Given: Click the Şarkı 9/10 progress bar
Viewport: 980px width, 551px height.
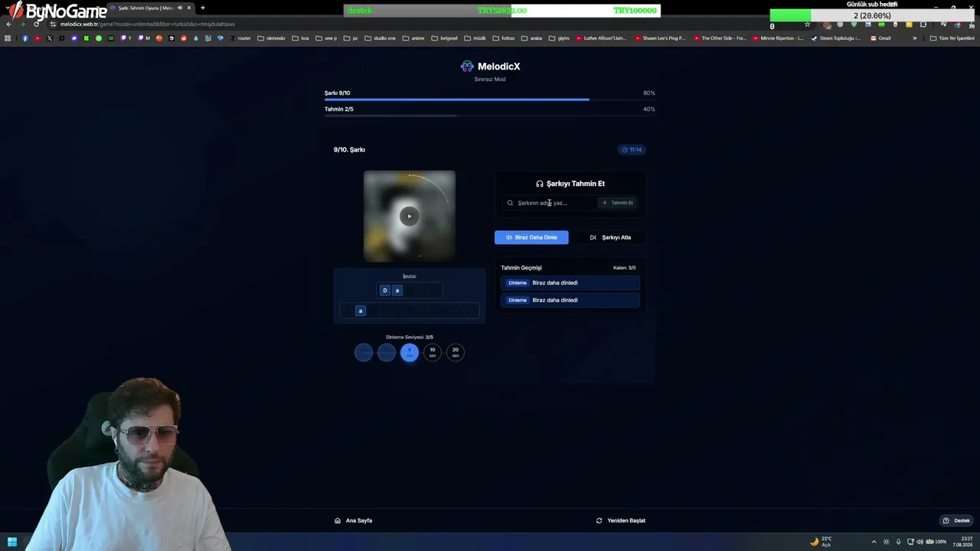Looking at the screenshot, I should (490, 99).
